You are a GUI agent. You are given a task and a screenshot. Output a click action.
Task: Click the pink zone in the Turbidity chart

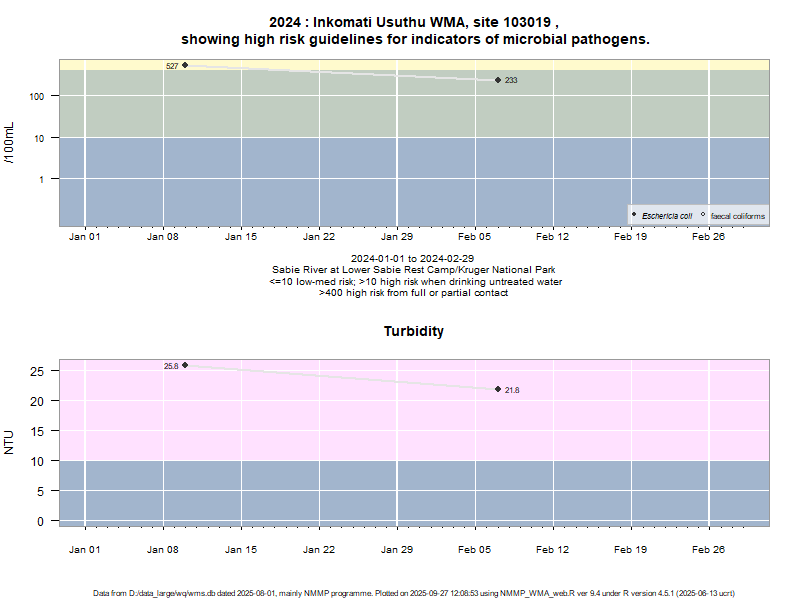click(400, 420)
